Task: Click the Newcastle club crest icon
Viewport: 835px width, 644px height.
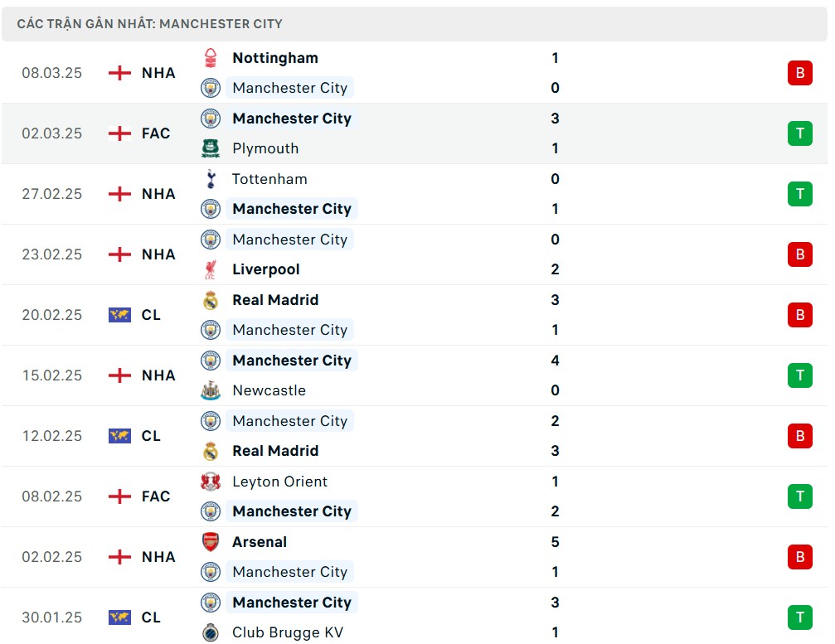Action: click(211, 390)
